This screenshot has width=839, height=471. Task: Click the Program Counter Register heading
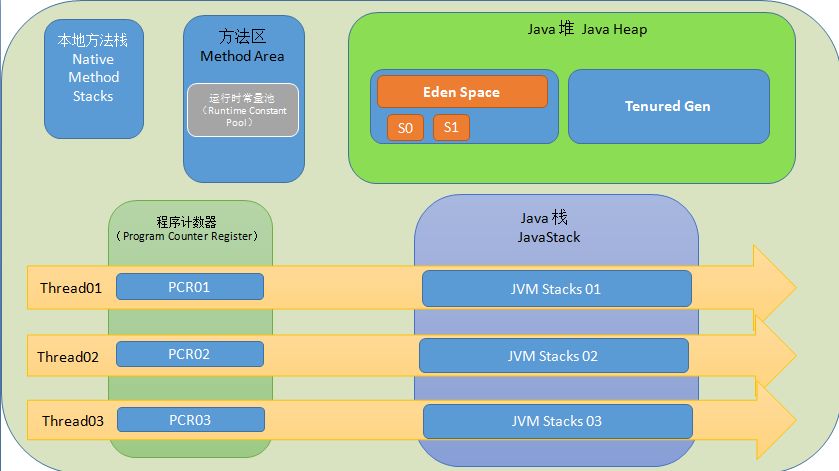pos(187,229)
